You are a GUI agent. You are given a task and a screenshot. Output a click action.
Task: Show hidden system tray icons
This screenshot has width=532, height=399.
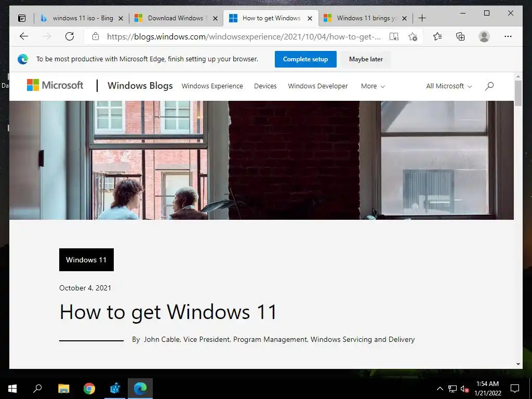pos(440,389)
